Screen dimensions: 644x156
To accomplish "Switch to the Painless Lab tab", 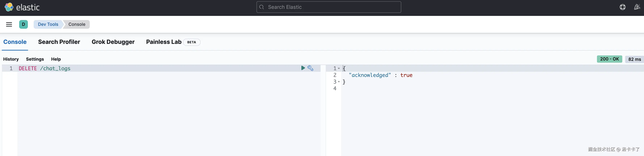I will [164, 42].
